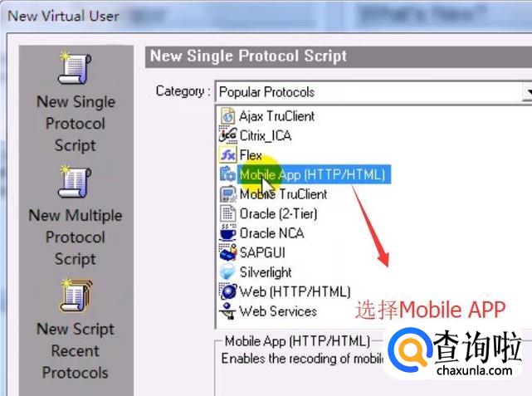Select Mobile App (HTTP/HTML) list entry
Screen dimensions: 532x396
click(x=312, y=175)
